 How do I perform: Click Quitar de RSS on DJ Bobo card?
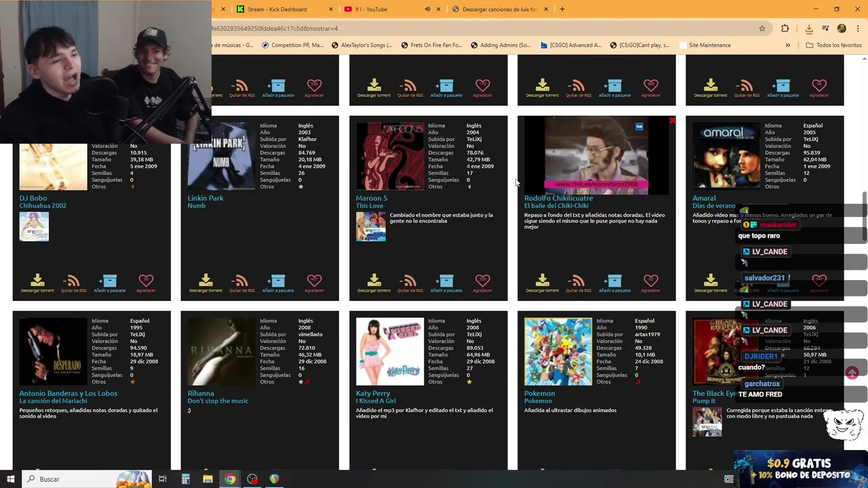(73, 283)
